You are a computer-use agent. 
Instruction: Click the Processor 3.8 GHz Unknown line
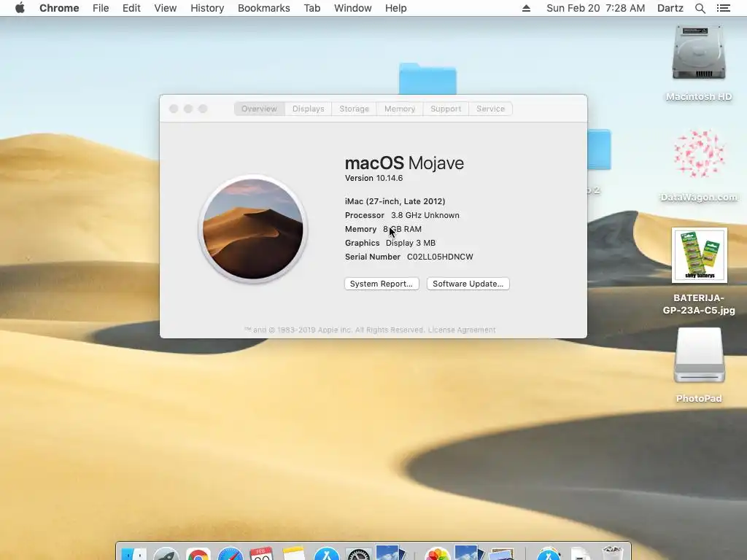coord(402,215)
